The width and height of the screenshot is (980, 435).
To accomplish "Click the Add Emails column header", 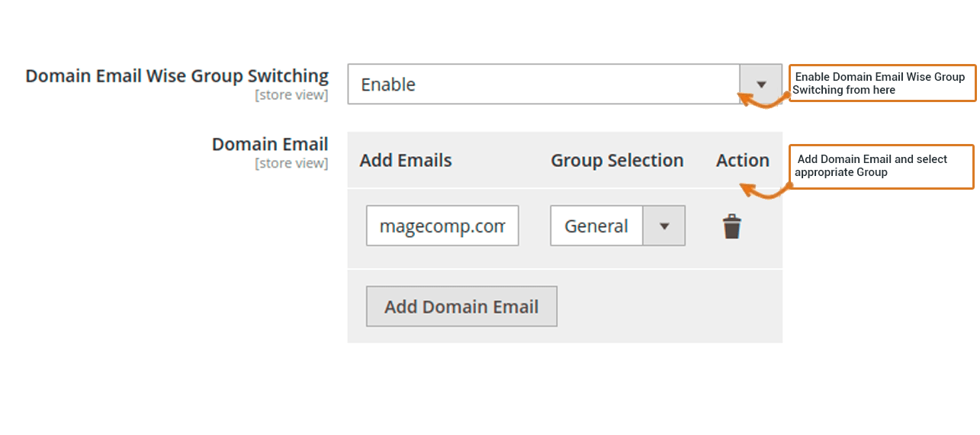I will [406, 161].
